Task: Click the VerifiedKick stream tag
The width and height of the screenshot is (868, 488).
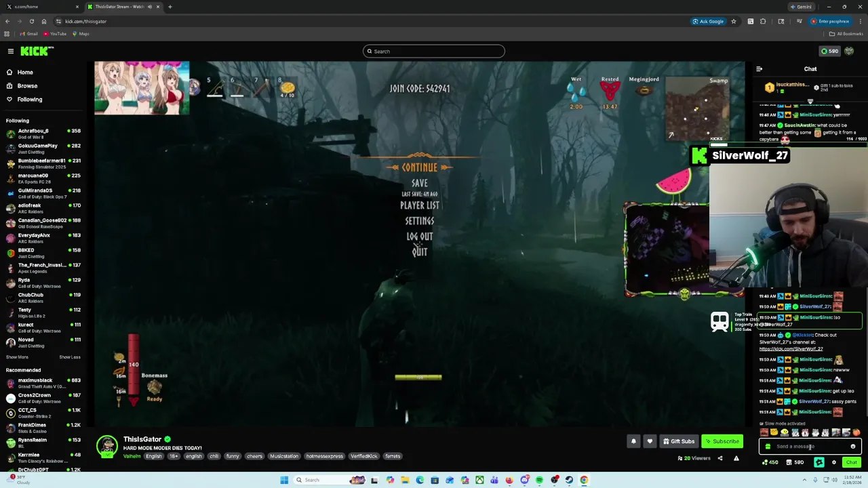Action: tap(364, 456)
